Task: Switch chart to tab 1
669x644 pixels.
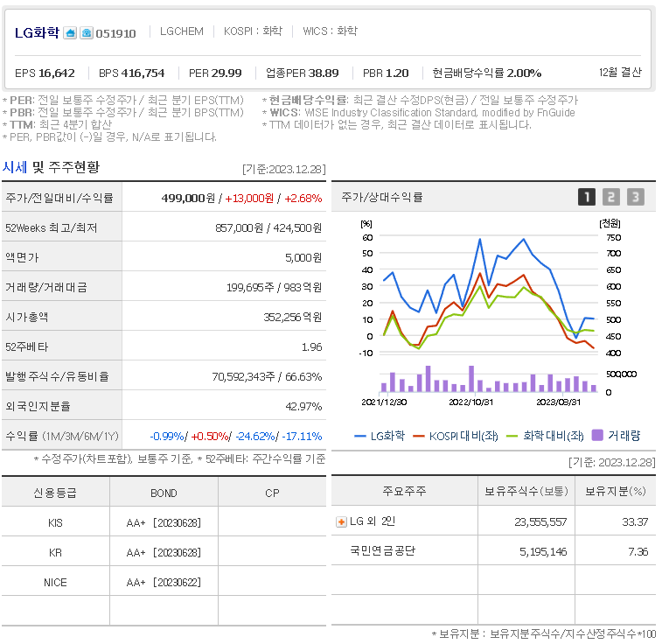Action: [587, 197]
